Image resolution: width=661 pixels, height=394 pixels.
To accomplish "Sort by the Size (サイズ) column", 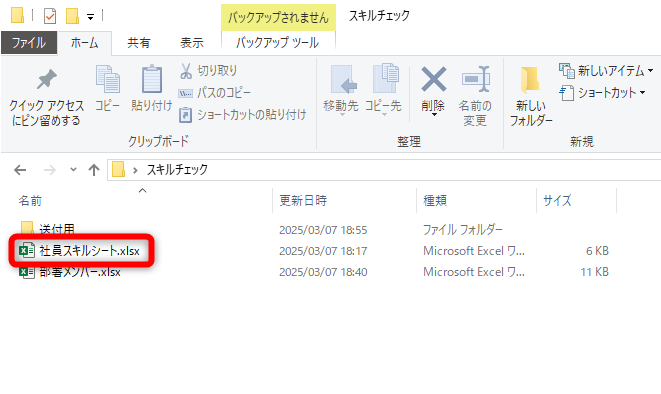I will point(557,201).
